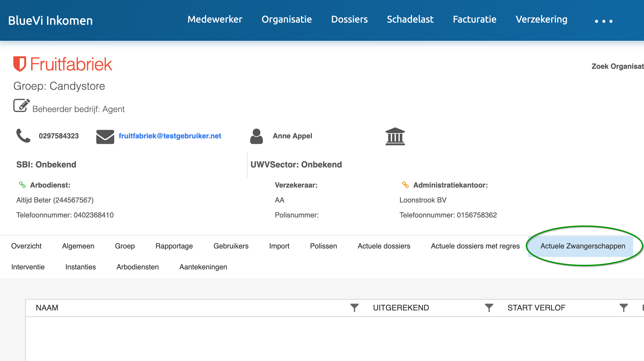The height and width of the screenshot is (361, 644).
Task: Switch to the Actuele dossiers tab
Action: [x=384, y=246]
